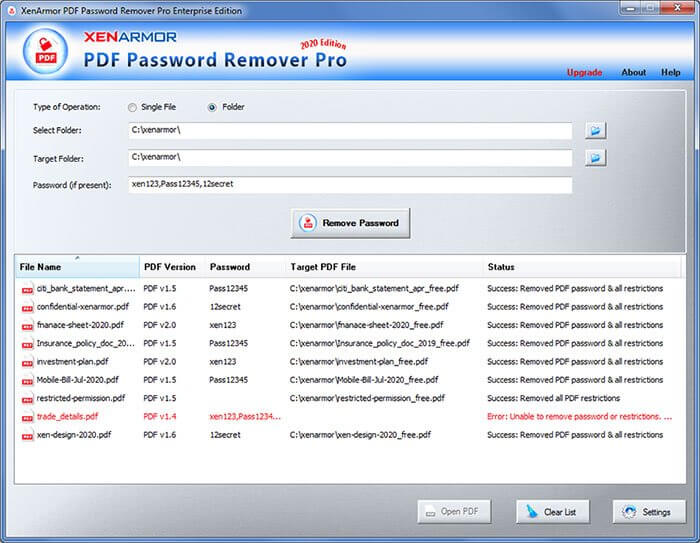The height and width of the screenshot is (543, 700).
Task: Click target path confidential-xenarmor_free.pdf
Action: click(369, 307)
